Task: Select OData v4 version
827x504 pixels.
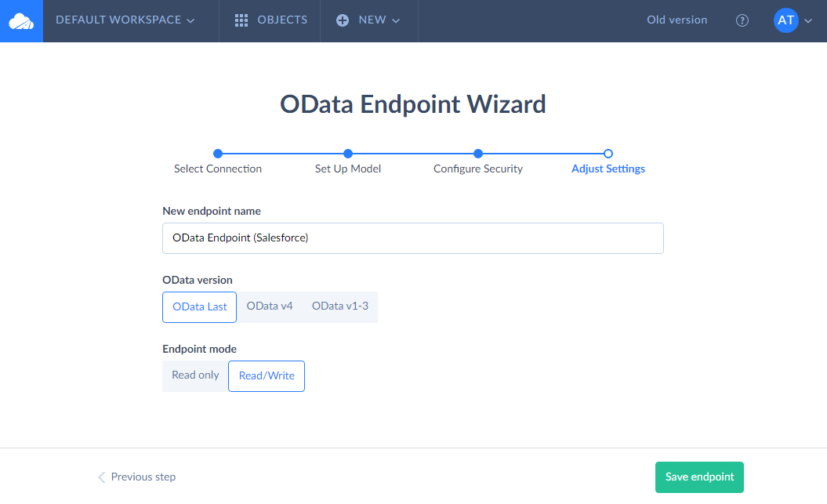Action: tap(270, 306)
